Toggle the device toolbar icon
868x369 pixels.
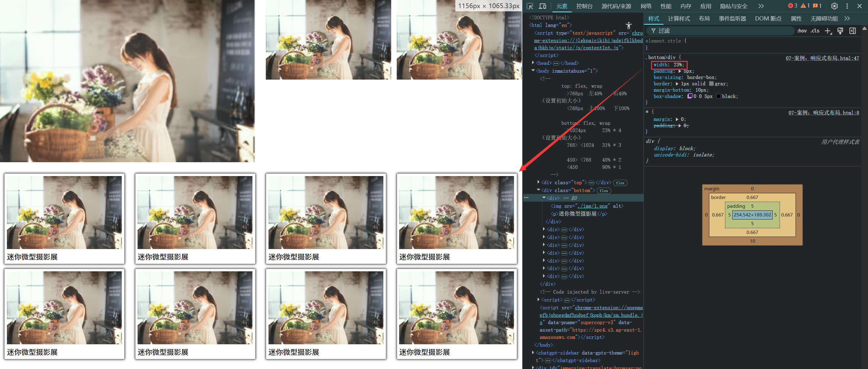[x=542, y=6]
